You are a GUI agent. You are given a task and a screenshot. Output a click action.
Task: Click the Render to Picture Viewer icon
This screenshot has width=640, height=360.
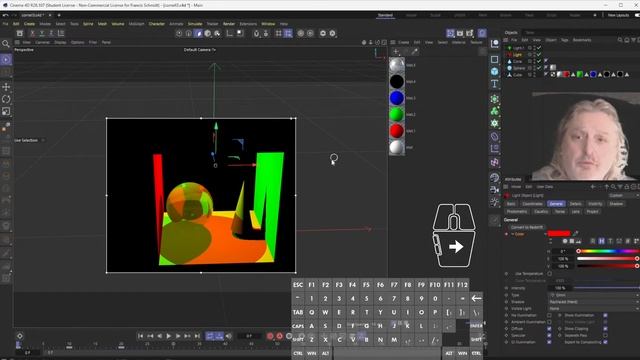click(460, 33)
